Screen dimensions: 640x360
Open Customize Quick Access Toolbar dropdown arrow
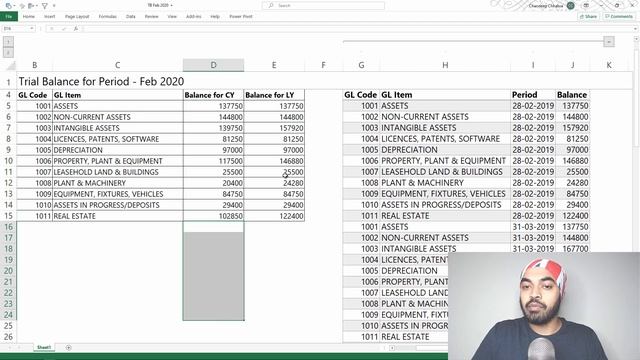pos(54,6)
